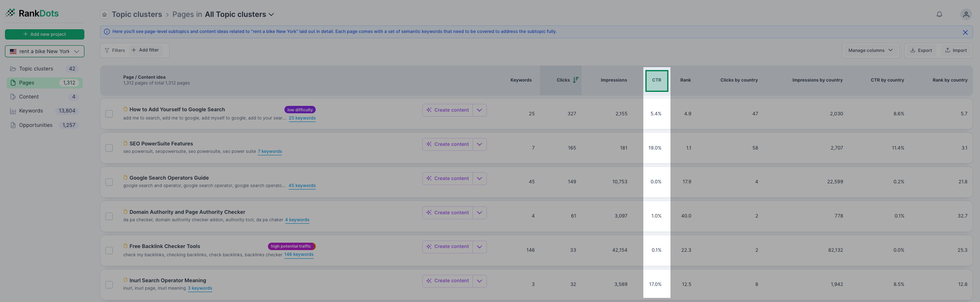Expand Create content options for Inurl Search Operator Meaning
The image size is (980, 302).
click(480, 281)
